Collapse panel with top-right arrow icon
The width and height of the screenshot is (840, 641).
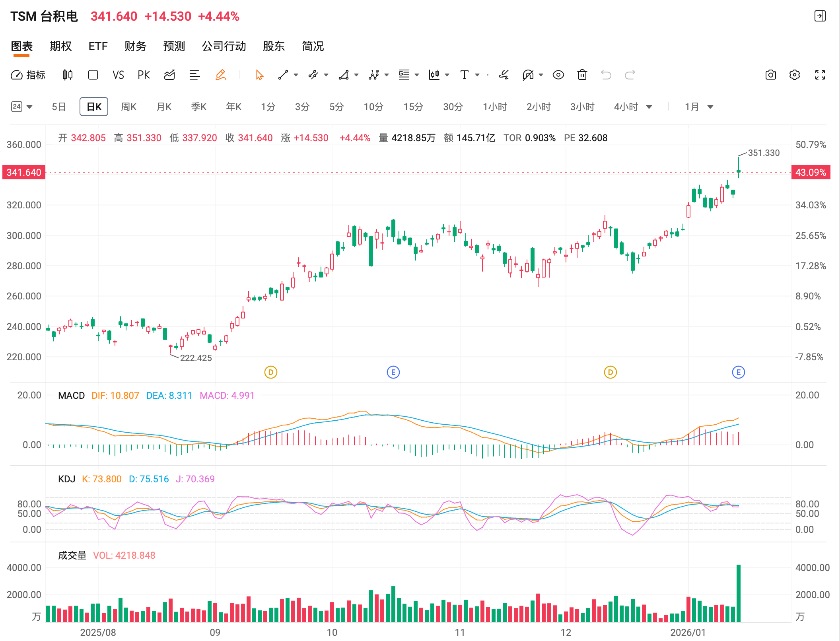coord(820,16)
